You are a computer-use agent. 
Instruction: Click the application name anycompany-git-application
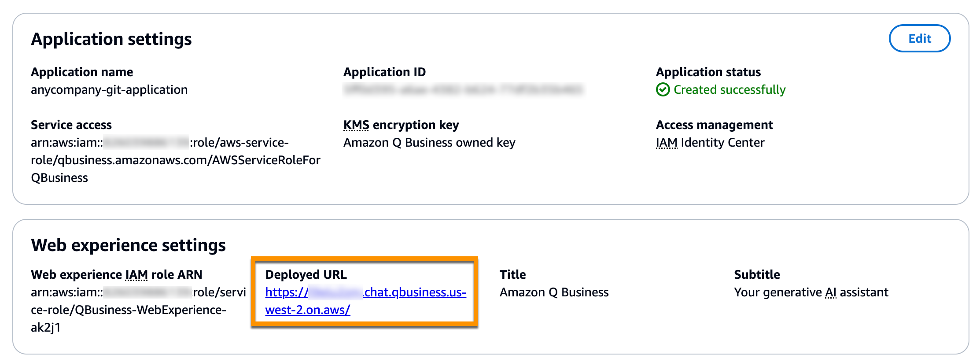point(109,90)
